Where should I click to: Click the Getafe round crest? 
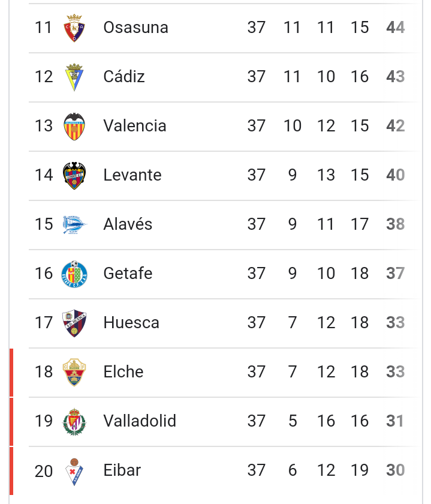(74, 274)
